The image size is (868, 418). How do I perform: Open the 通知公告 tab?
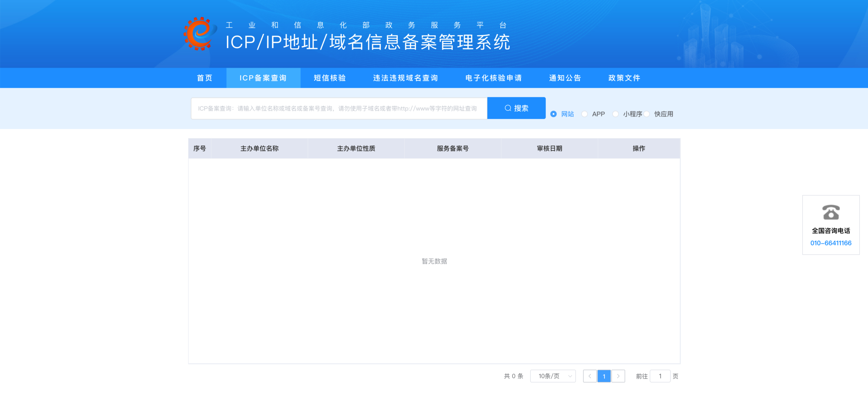(x=565, y=78)
